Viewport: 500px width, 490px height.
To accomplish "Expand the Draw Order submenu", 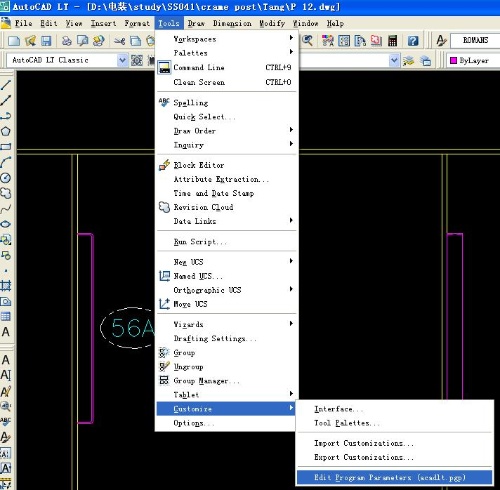I will [x=227, y=131].
